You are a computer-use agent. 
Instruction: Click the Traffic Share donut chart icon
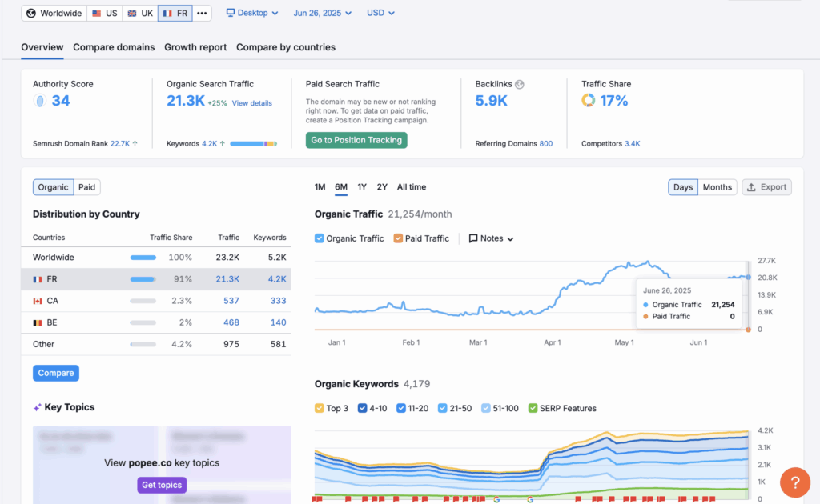point(589,100)
